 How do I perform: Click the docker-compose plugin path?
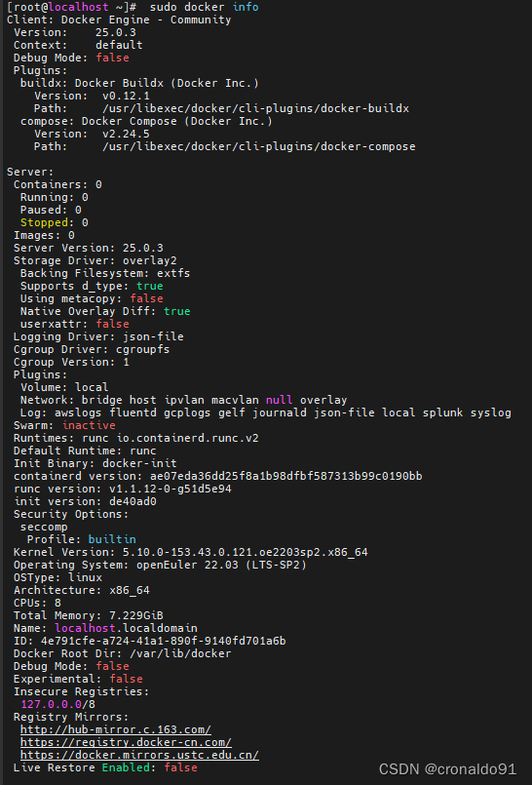click(x=259, y=146)
